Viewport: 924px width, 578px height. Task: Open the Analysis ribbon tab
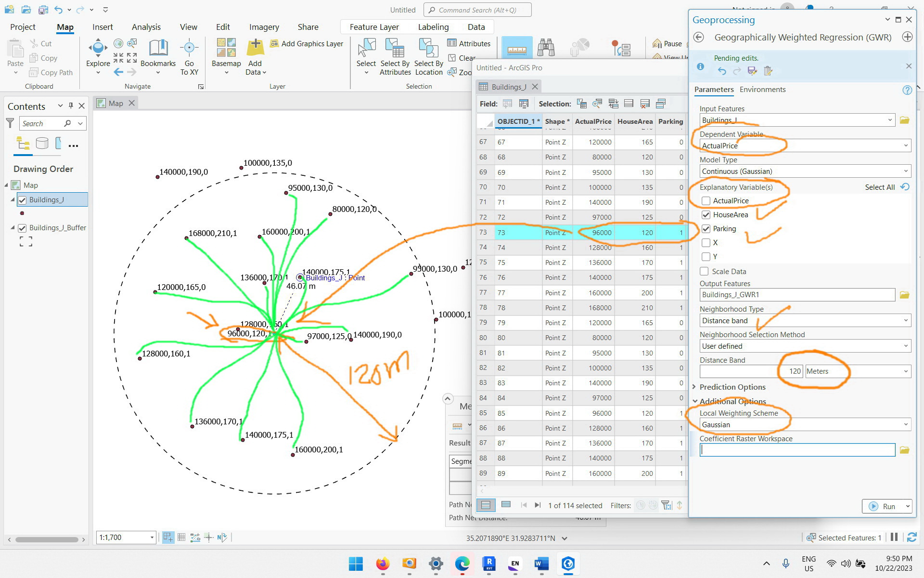click(146, 27)
